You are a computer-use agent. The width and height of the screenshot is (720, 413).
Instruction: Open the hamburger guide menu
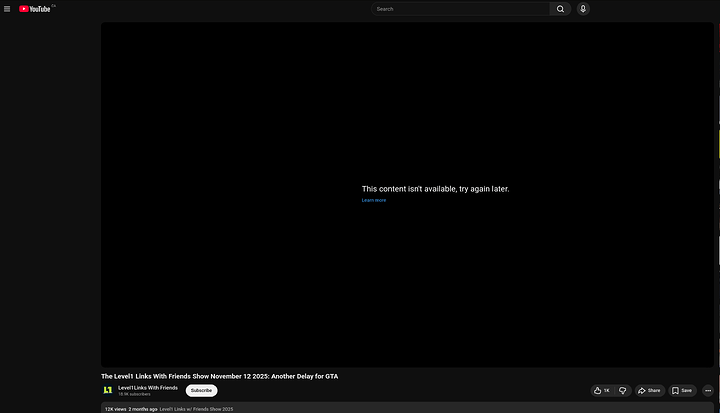point(7,9)
